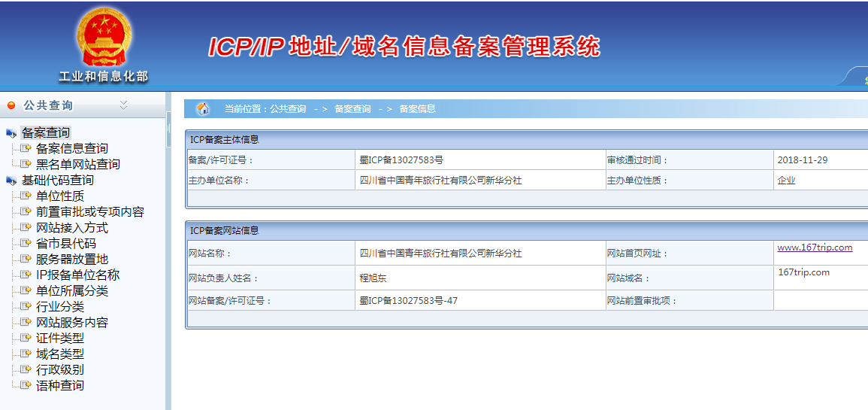Image resolution: width=868 pixels, height=410 pixels.
Task: Click the ICP/IP地址/域名信息备案管理系统 title
Action: click(404, 47)
